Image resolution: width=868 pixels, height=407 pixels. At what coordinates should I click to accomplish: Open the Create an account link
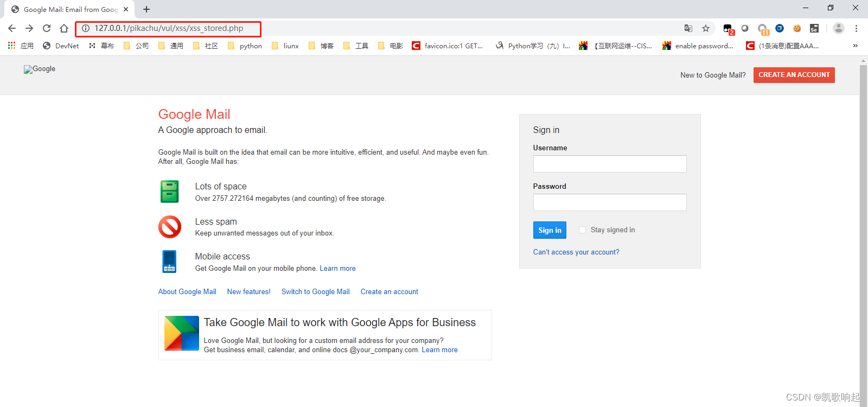390,291
